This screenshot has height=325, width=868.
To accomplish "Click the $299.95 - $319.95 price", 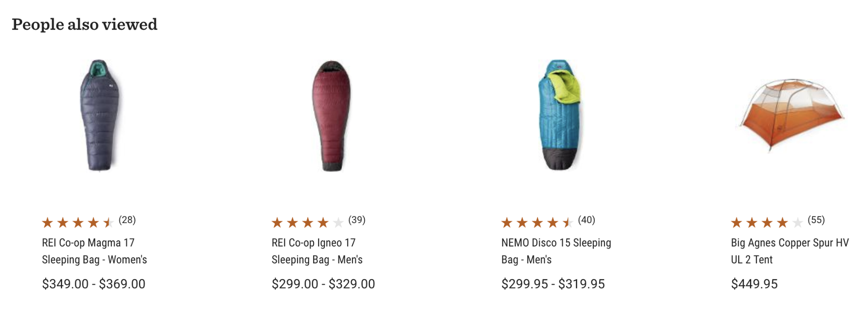I will point(553,284).
